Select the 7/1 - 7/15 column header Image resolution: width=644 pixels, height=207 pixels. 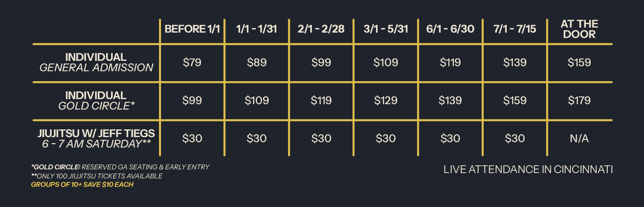[515, 29]
